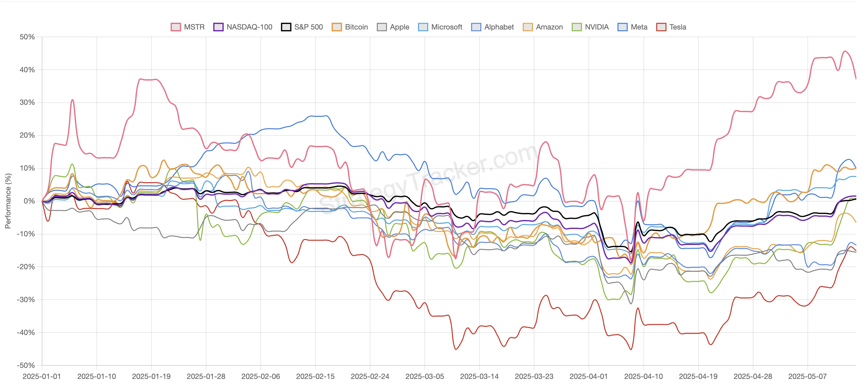Click the Alphabet blue legend swatch
868x386 pixels.
tap(476, 27)
